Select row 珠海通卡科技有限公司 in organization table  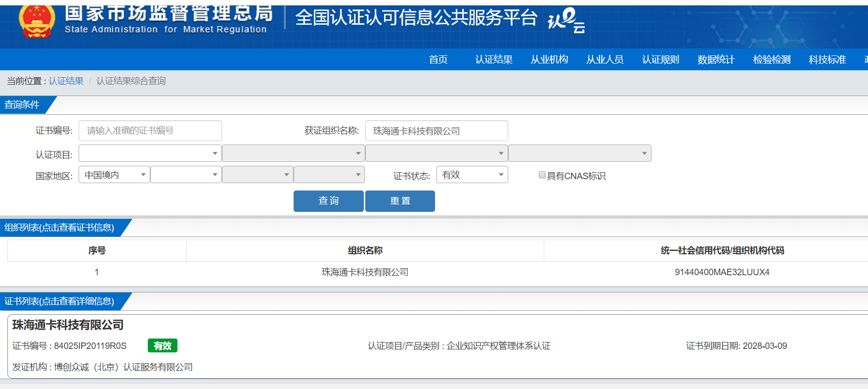(365, 272)
